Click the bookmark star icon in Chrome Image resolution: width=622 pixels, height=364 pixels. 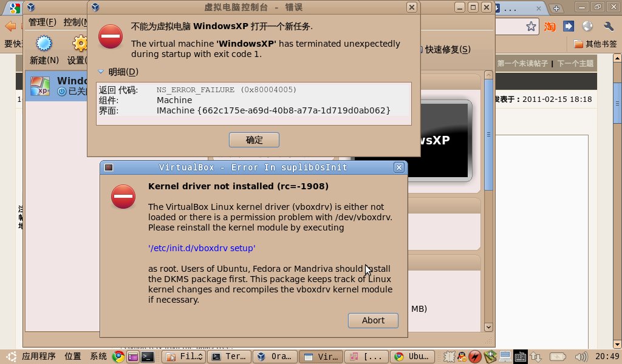click(531, 27)
